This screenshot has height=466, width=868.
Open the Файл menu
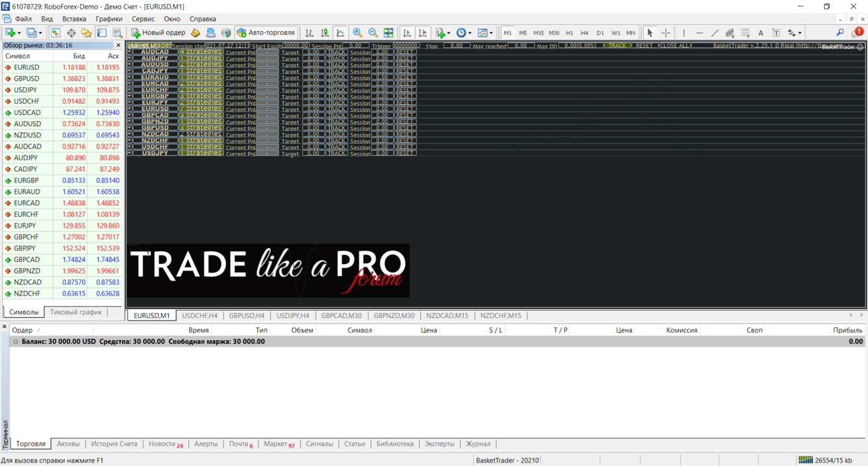23,19
